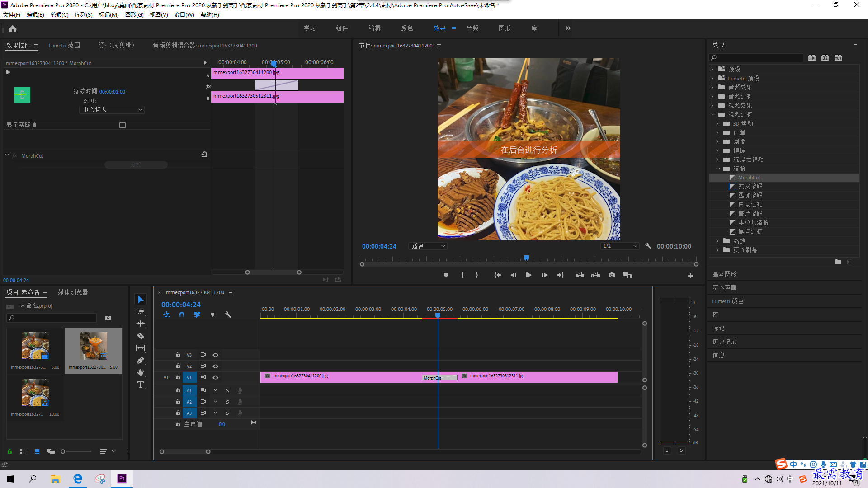Solo audio track A2
This screenshot has width=868, height=488.
[x=227, y=402]
